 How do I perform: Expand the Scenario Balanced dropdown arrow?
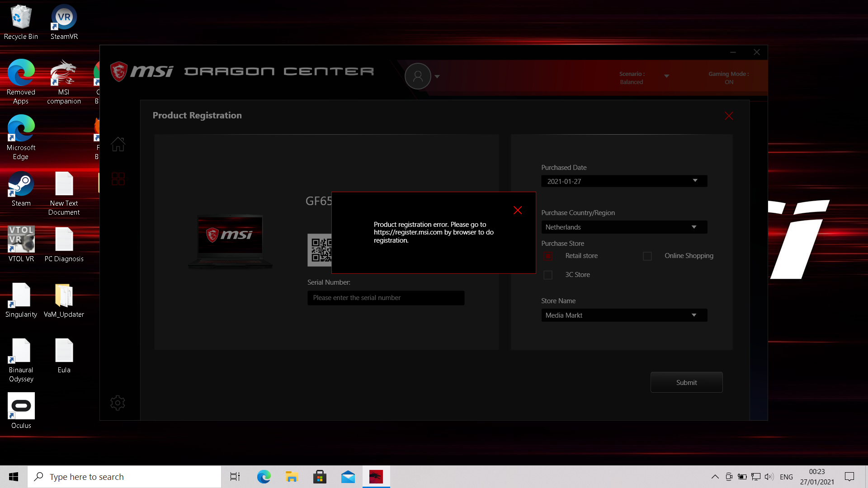point(666,76)
